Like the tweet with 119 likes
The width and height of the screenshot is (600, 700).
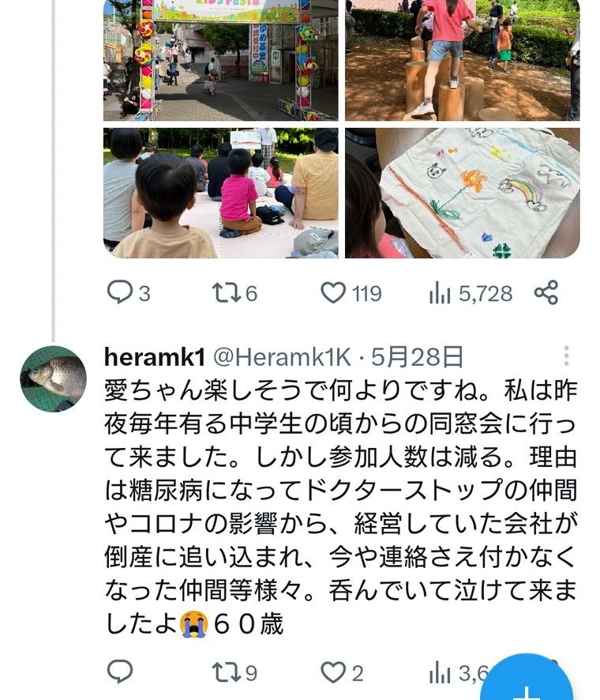point(351,293)
